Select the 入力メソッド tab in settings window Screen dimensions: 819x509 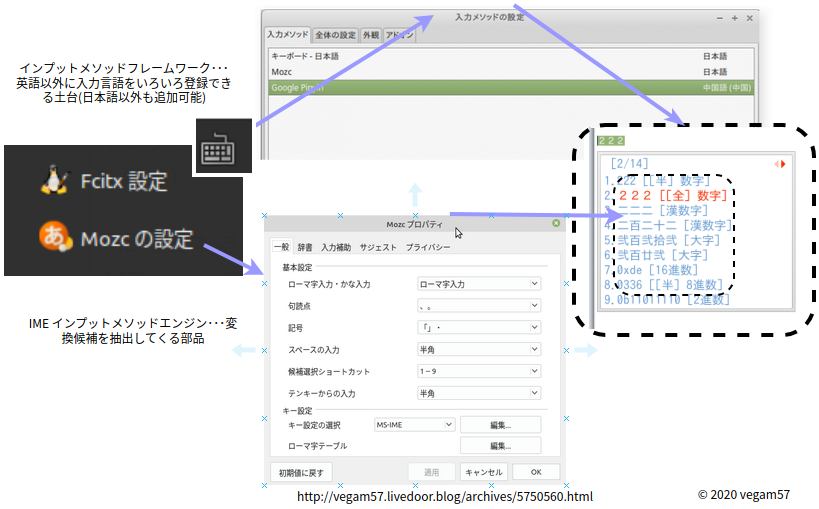click(x=287, y=34)
